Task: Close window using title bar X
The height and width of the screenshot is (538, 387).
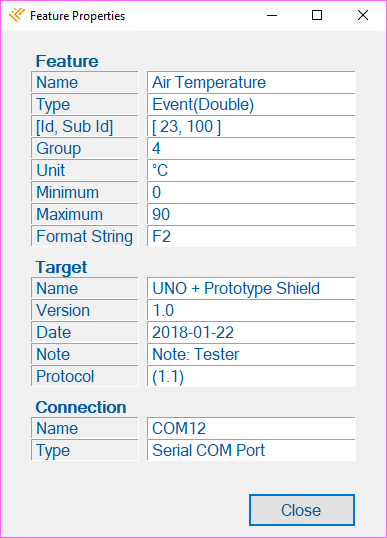Action: [x=363, y=15]
